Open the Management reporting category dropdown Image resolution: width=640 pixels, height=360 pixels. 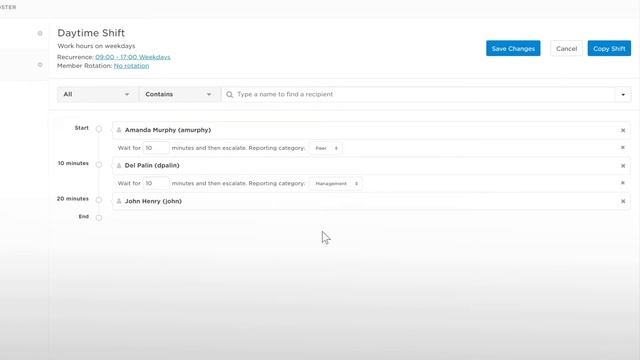point(336,184)
